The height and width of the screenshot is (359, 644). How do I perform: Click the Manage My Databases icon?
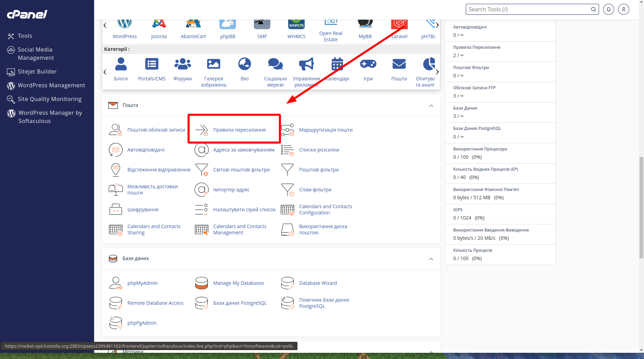pyautogui.click(x=201, y=283)
